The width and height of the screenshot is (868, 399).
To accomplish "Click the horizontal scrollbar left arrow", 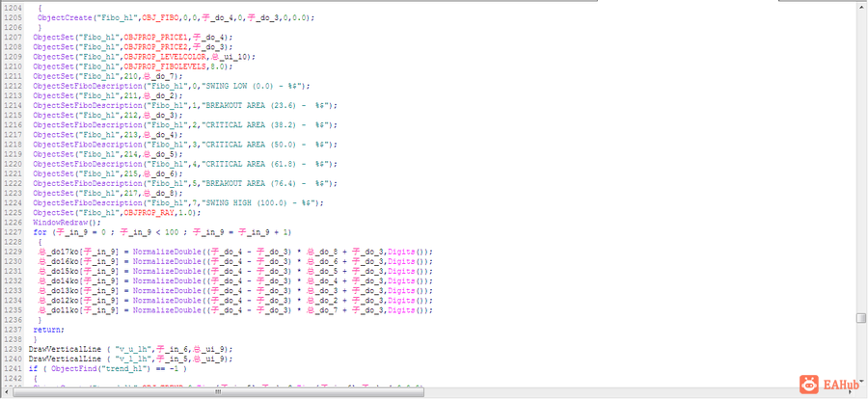I will click(6, 392).
